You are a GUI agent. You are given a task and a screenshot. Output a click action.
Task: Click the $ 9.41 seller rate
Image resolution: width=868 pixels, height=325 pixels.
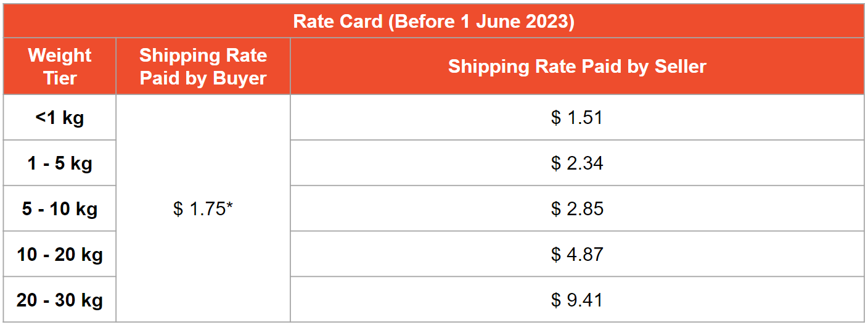[x=577, y=300]
